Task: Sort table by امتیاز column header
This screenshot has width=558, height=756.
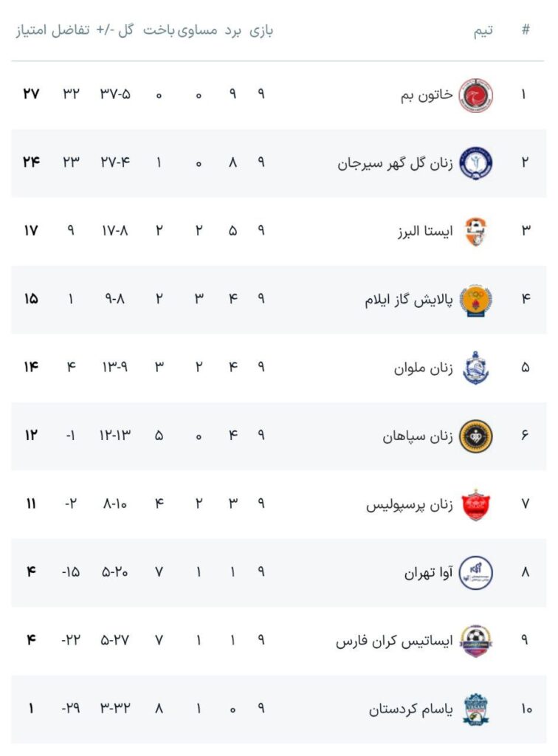Action: [30, 30]
